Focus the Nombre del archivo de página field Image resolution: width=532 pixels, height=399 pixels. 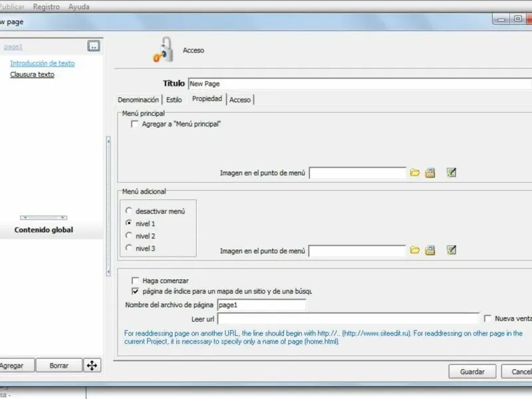[x=261, y=305]
